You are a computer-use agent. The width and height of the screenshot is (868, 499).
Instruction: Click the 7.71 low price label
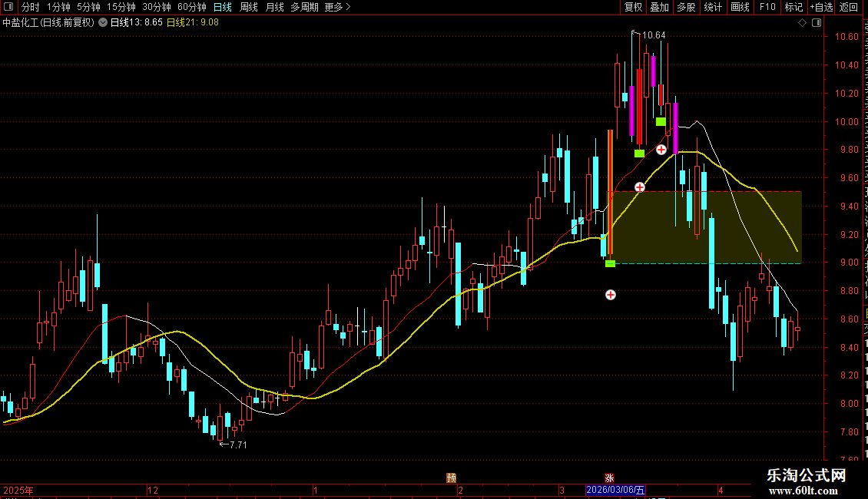point(238,444)
